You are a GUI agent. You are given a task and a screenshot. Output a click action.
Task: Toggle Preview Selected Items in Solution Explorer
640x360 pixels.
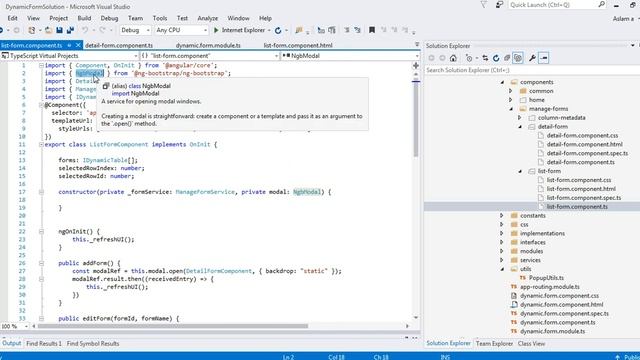pos(544,58)
